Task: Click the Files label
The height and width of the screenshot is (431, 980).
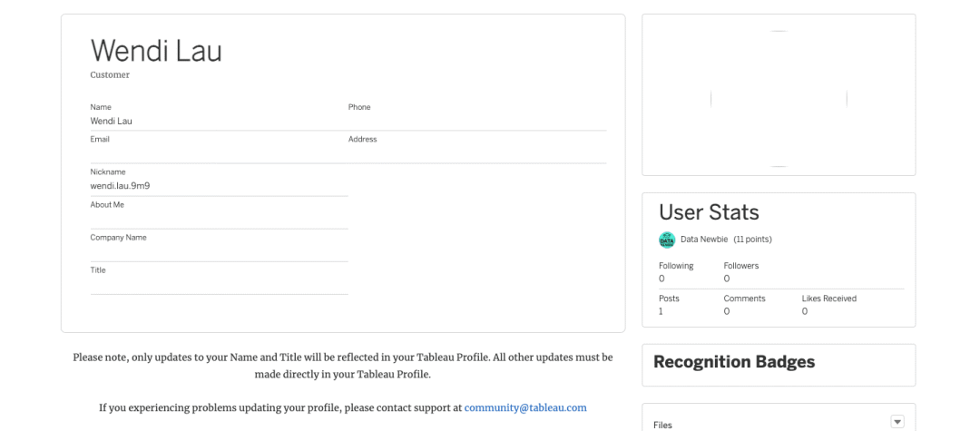Action: coord(662,425)
